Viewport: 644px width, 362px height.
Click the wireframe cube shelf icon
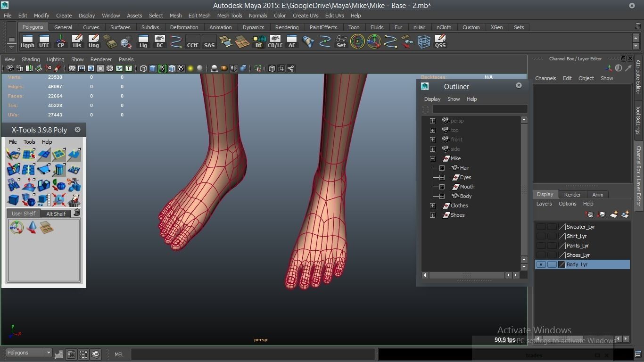[x=424, y=41]
